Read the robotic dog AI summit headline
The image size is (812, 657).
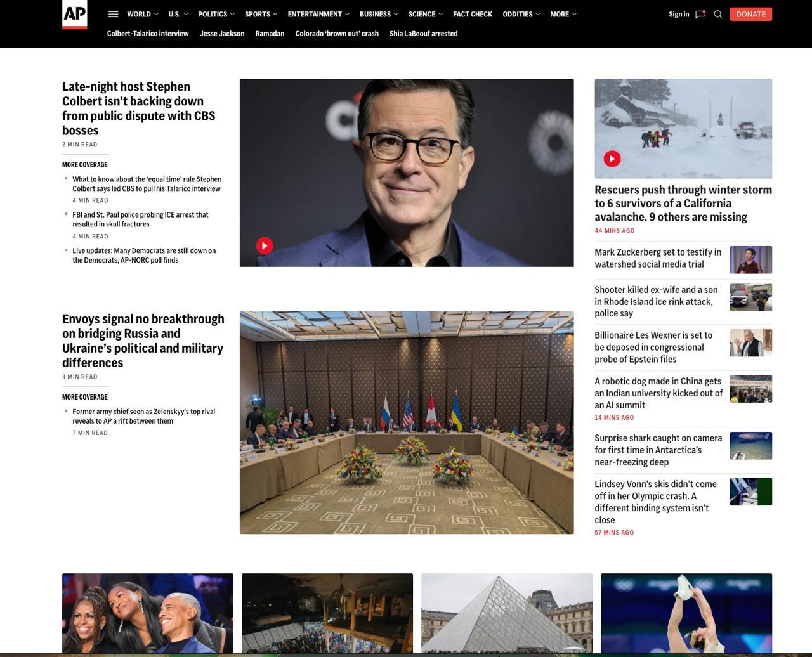(x=658, y=393)
